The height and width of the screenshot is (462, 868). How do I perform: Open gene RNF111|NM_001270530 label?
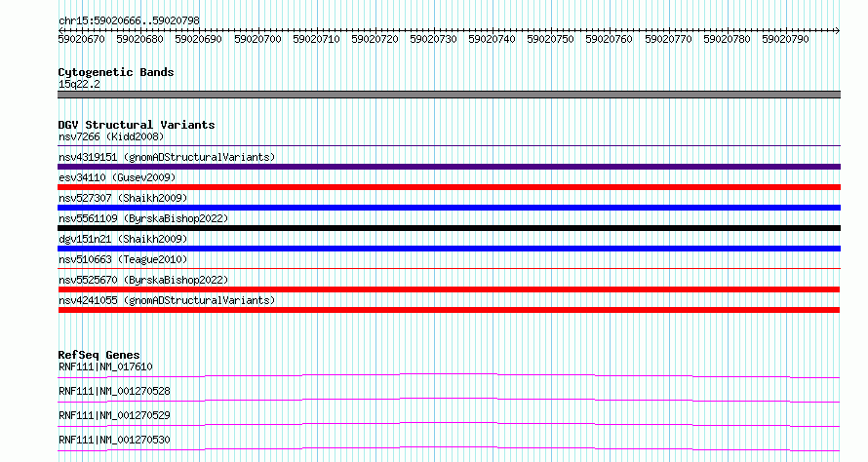[x=114, y=440]
